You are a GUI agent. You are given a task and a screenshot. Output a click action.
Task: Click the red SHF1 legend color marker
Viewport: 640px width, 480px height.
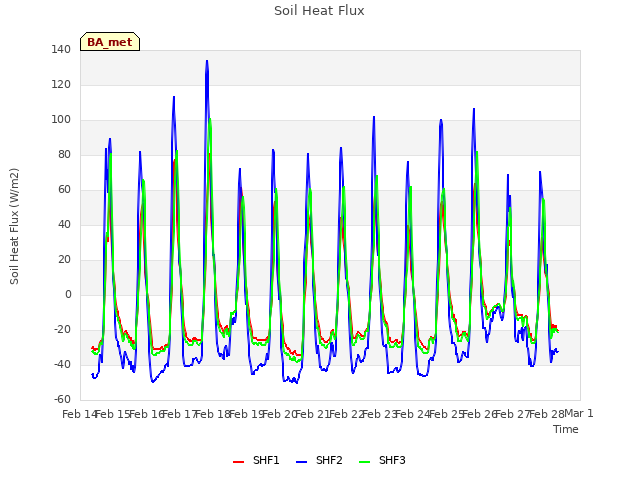point(238,462)
